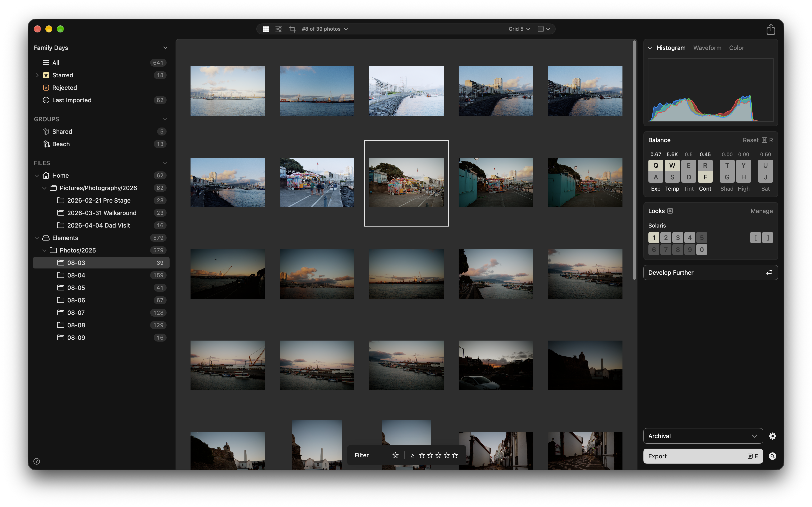Set filter to one star
Screen dimensions: 812x507
click(x=422, y=455)
